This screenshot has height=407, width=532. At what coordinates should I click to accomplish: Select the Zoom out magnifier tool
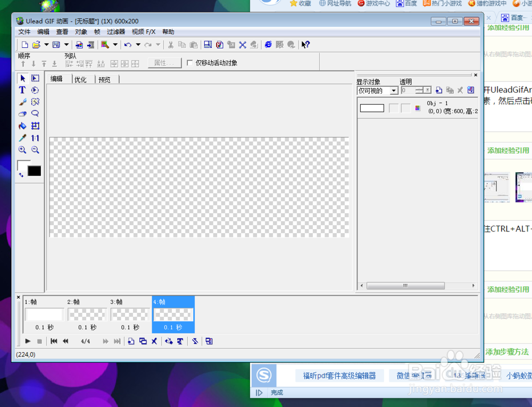(x=35, y=150)
